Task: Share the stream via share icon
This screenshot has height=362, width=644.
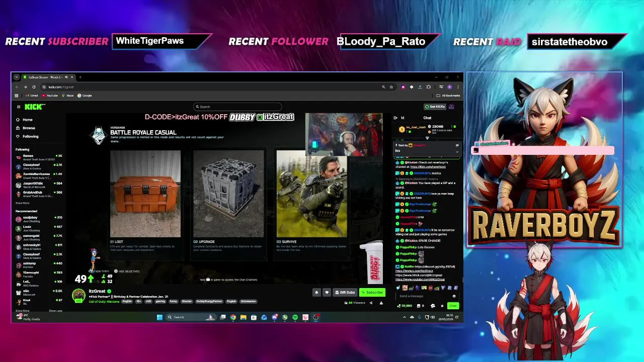Action: 371,303
